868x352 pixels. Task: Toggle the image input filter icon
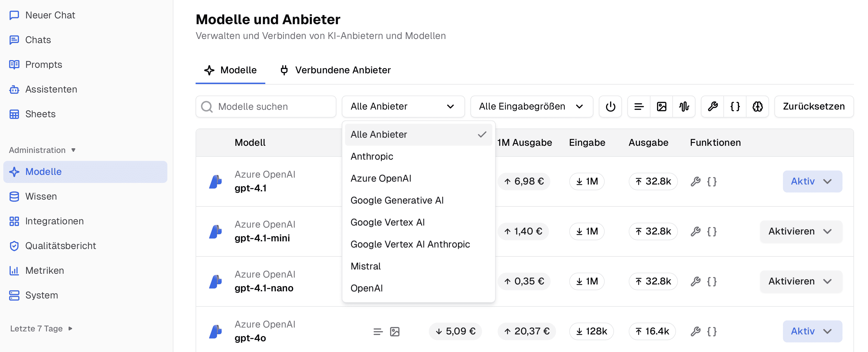(661, 107)
